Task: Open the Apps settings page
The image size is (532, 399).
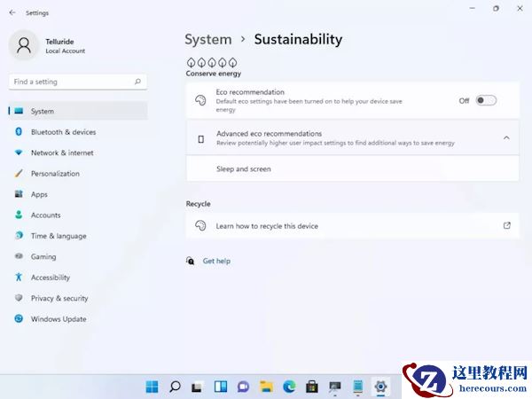Action: coord(78,194)
